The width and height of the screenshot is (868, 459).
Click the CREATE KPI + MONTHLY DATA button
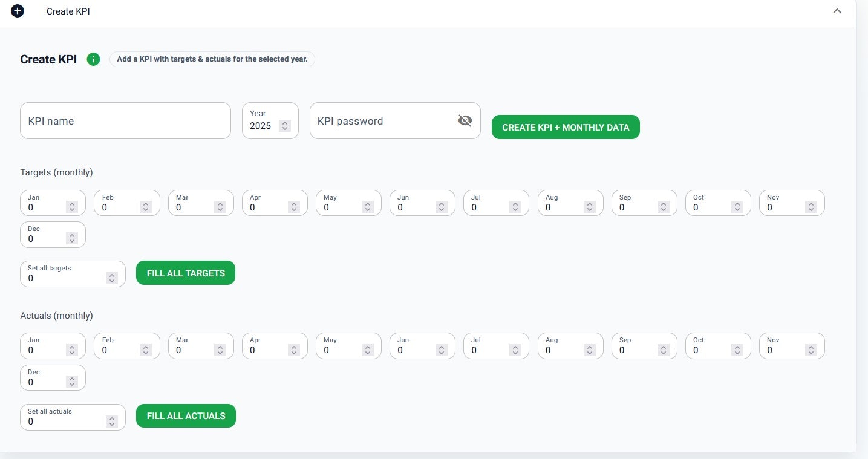(x=565, y=127)
